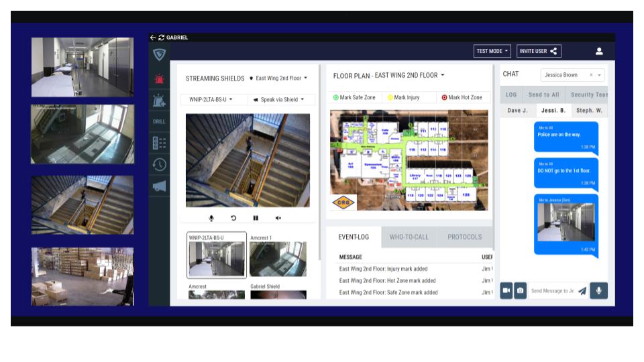Viewport: 644px width, 362px height.
Task: Switch to the WHO-TO-CALL tab
Action: pos(409,237)
